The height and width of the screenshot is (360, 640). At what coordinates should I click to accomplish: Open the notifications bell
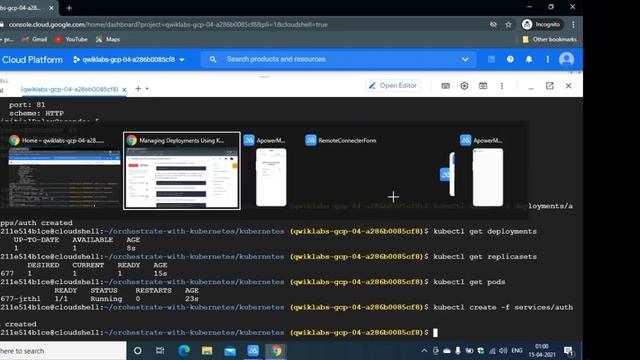tap(529, 60)
